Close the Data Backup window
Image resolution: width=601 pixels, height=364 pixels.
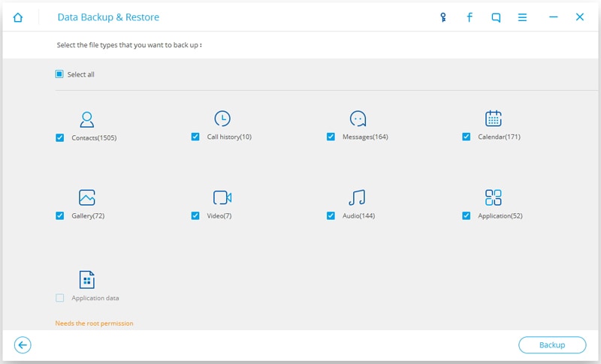tap(579, 17)
